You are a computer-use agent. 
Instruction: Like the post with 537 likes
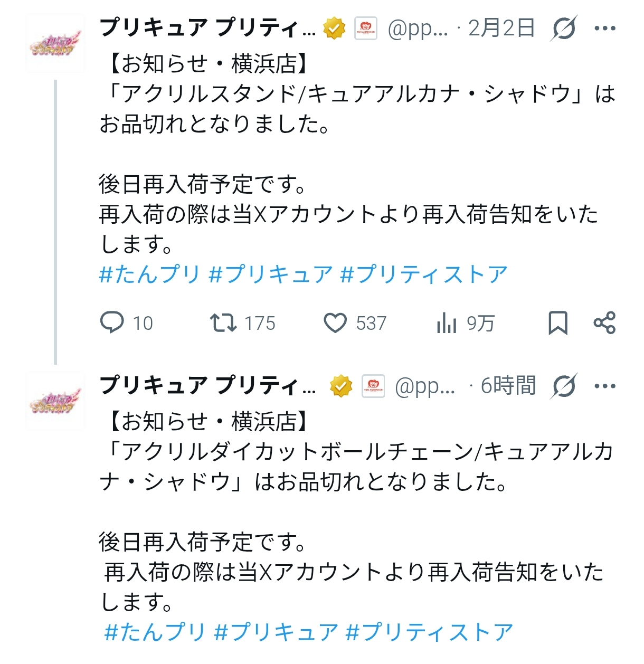[x=335, y=322]
